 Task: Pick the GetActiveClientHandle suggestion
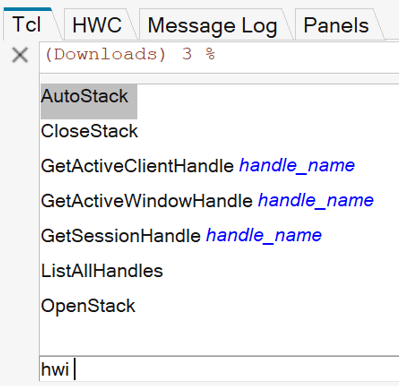click(137, 166)
